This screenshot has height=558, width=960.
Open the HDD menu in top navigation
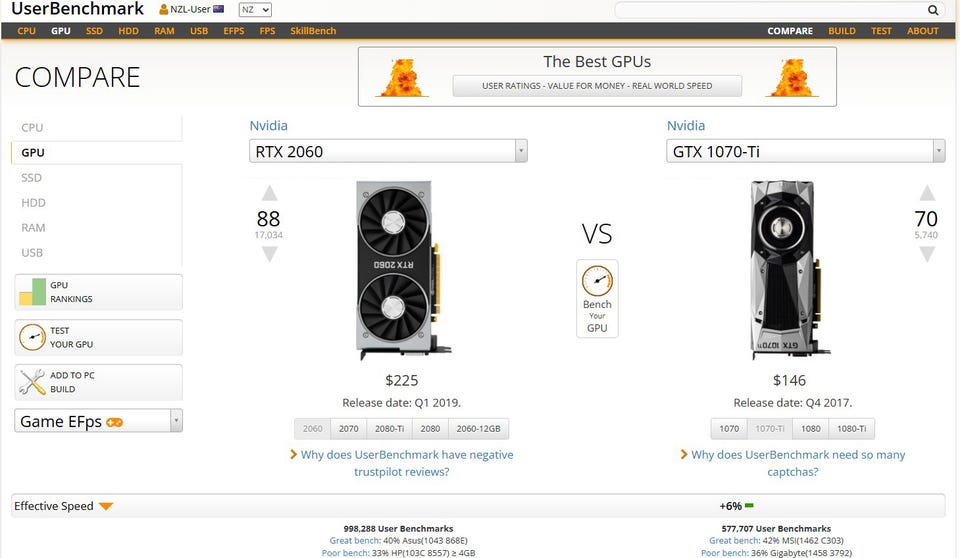pyautogui.click(x=129, y=31)
